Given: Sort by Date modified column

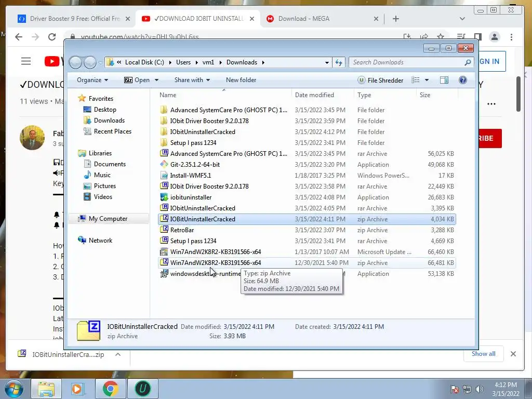Looking at the screenshot, I should tap(314, 95).
